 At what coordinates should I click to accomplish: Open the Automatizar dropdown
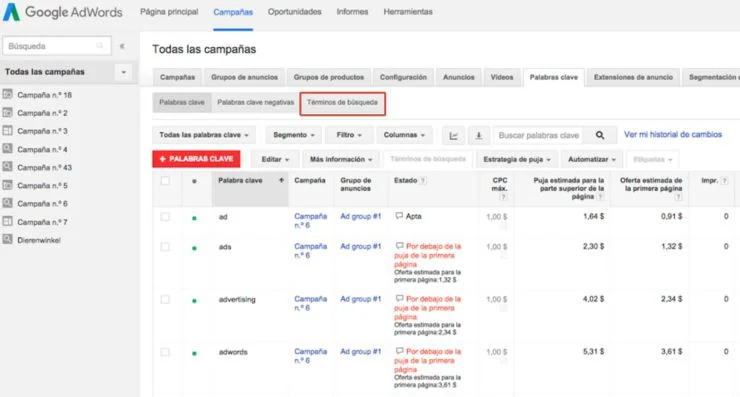click(x=592, y=160)
